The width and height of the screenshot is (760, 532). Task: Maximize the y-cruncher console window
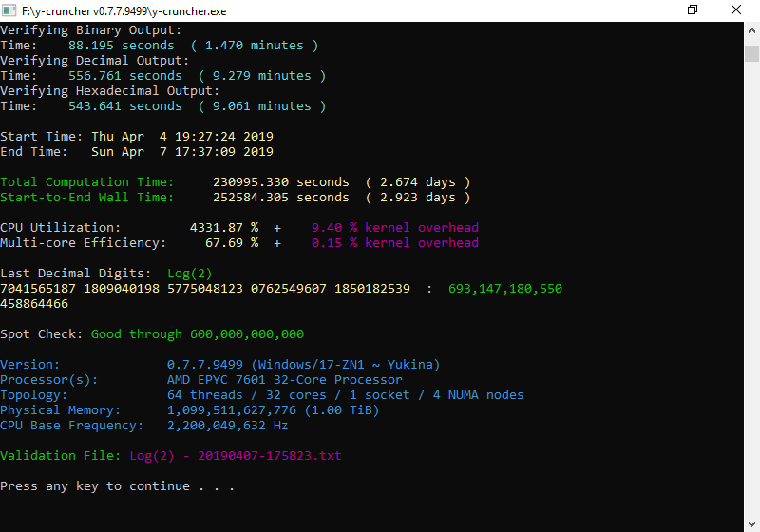pyautogui.click(x=692, y=9)
